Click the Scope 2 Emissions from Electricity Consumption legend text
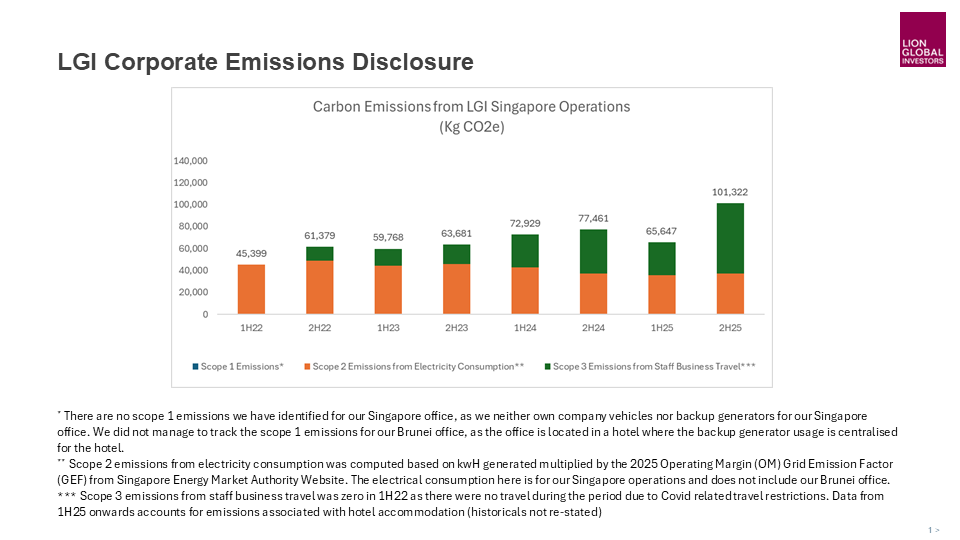Viewport: 960px width, 540px height. (418, 367)
